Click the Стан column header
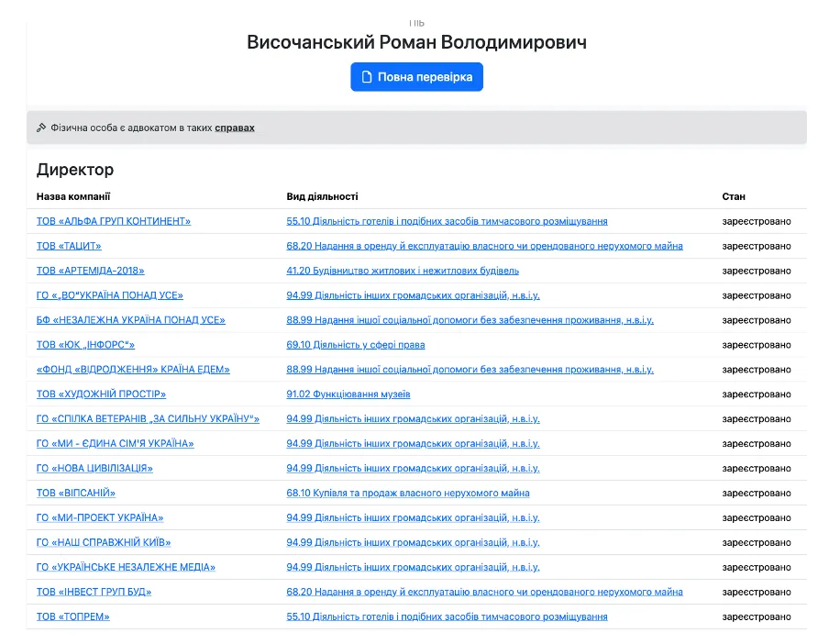 click(734, 196)
